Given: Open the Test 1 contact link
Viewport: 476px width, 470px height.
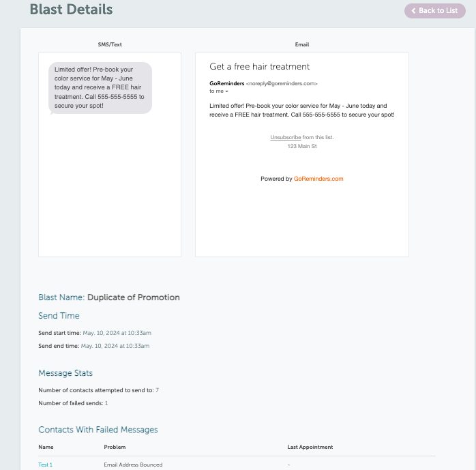Looking at the screenshot, I should pos(45,465).
